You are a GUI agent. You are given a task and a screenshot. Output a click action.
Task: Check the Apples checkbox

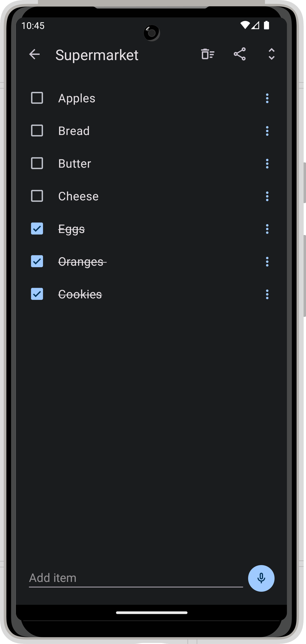click(x=37, y=98)
